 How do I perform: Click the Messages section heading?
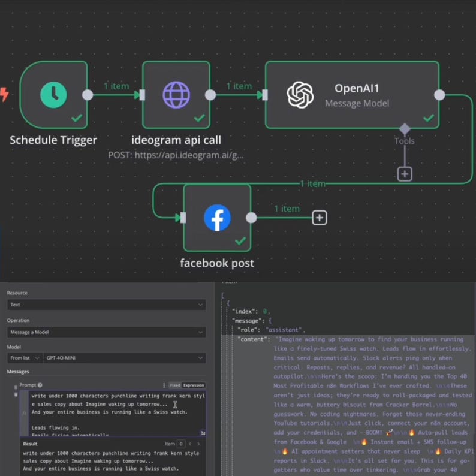18,372
